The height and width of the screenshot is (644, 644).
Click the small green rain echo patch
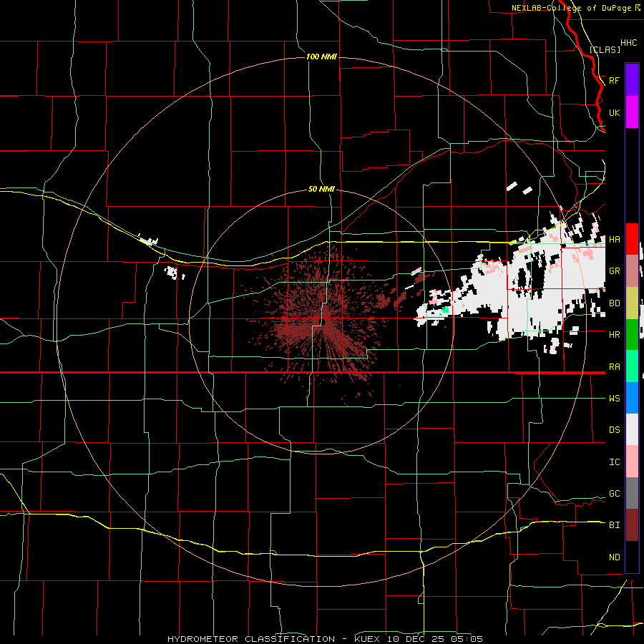pyautogui.click(x=445, y=310)
